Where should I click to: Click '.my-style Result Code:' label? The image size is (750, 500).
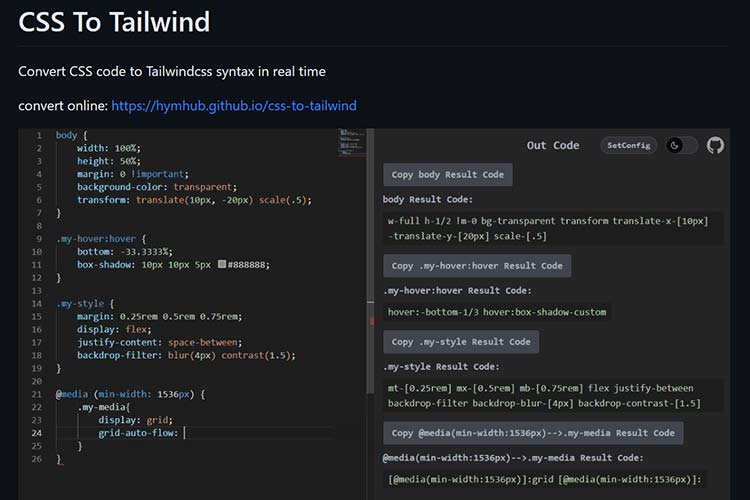[441, 367]
